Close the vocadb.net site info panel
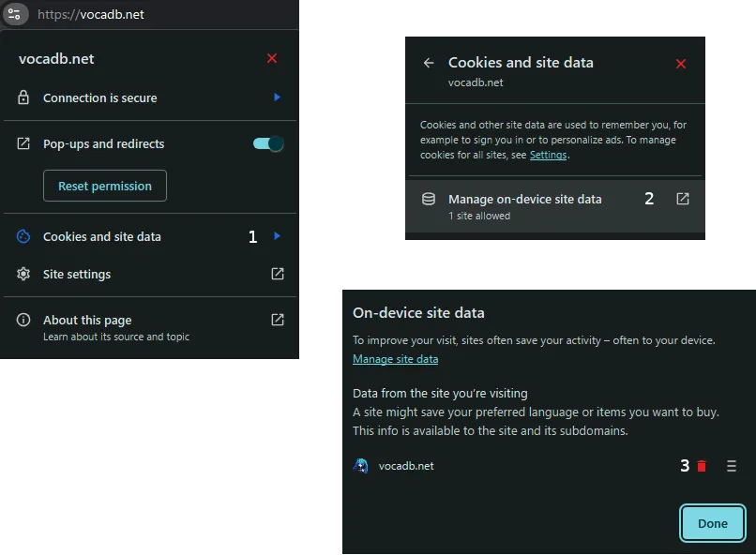 pyautogui.click(x=272, y=58)
